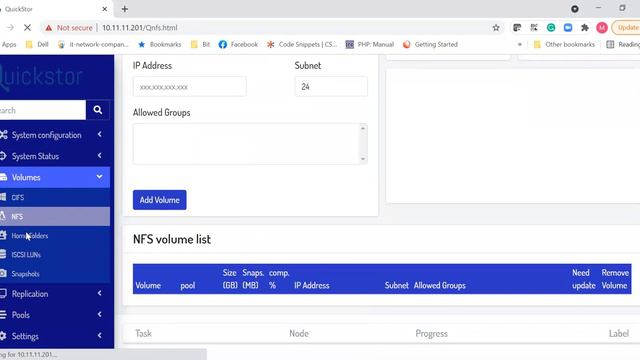This screenshot has width=640, height=360.
Task: Show more bookmarks with overflow chevron
Action: (520, 44)
